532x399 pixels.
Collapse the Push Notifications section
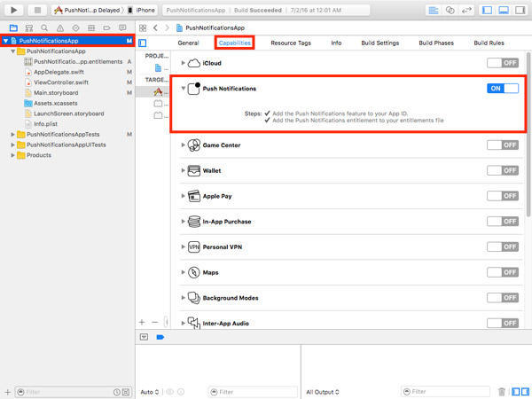[x=183, y=88]
